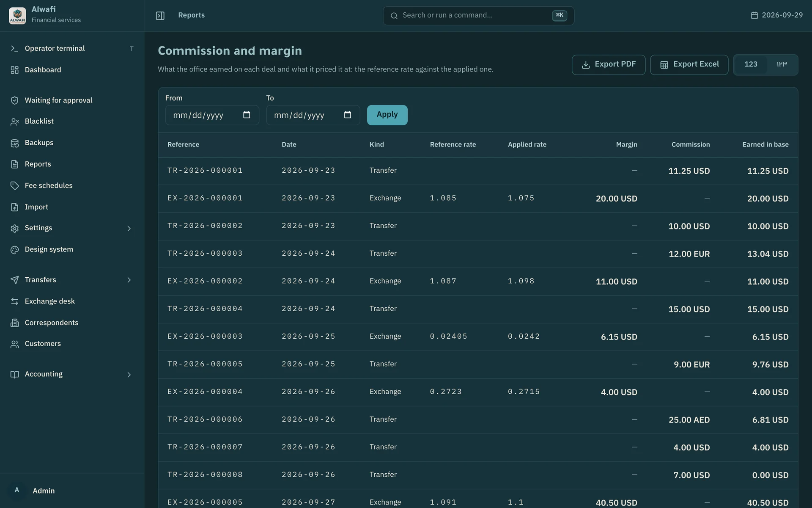812x508 pixels.
Task: Open the Operator terminal menu item
Action: pos(72,49)
